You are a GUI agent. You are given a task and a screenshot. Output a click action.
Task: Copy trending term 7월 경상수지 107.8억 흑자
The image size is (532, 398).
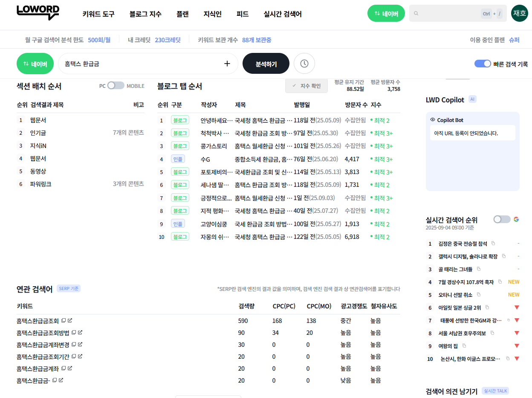click(x=500, y=282)
